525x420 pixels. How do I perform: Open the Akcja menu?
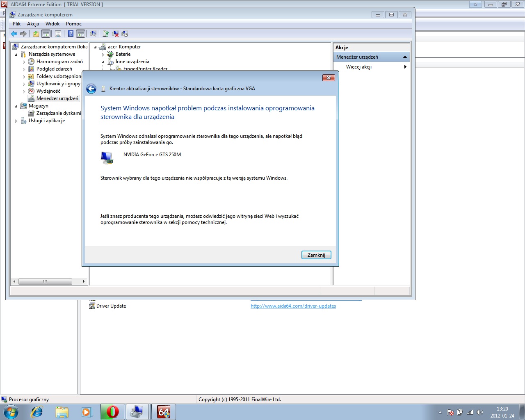tap(33, 24)
